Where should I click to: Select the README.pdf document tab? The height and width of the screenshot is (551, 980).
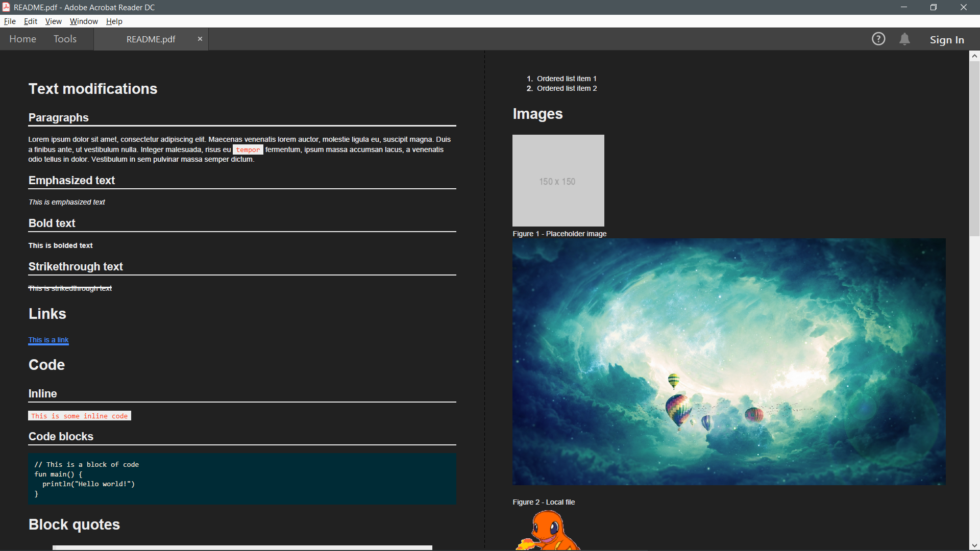[151, 39]
